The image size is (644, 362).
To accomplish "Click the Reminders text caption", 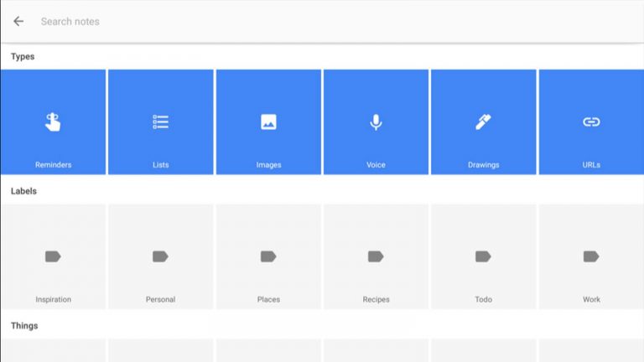I will (53, 165).
